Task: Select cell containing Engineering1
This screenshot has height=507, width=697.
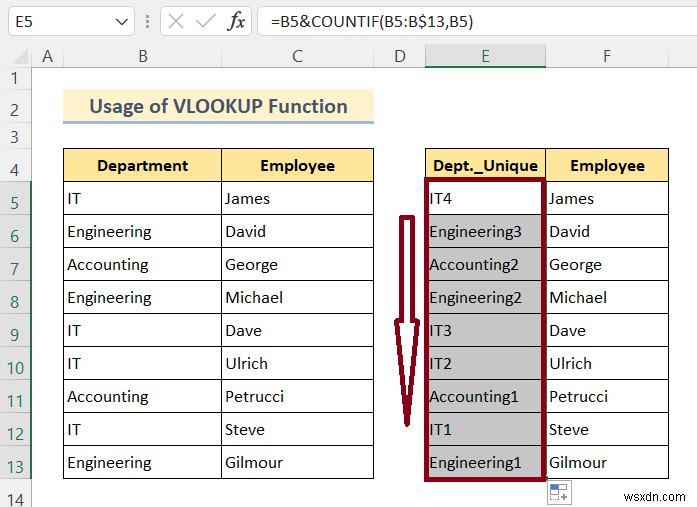Action: (x=485, y=463)
